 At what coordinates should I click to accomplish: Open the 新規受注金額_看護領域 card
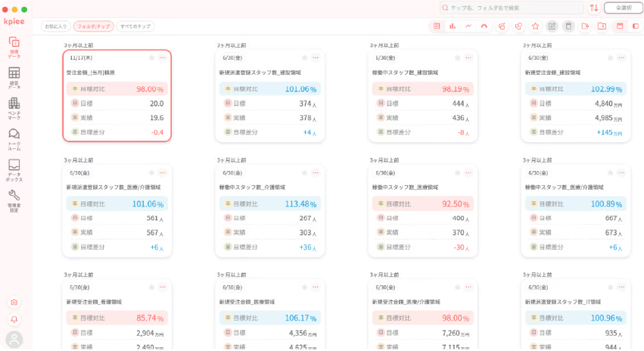coord(117,315)
